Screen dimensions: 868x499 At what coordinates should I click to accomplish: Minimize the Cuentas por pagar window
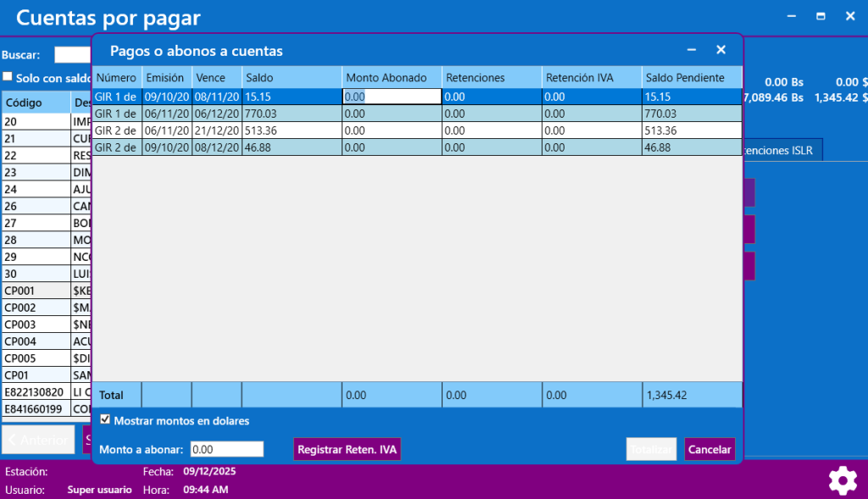coord(792,16)
